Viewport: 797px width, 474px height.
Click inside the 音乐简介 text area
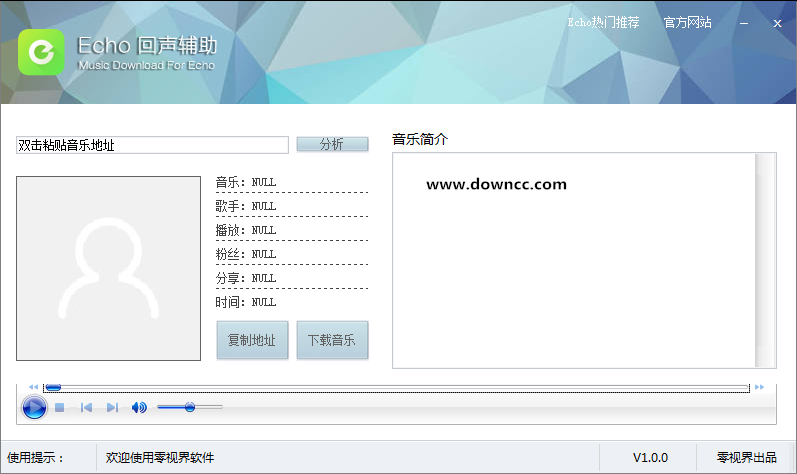click(574, 260)
